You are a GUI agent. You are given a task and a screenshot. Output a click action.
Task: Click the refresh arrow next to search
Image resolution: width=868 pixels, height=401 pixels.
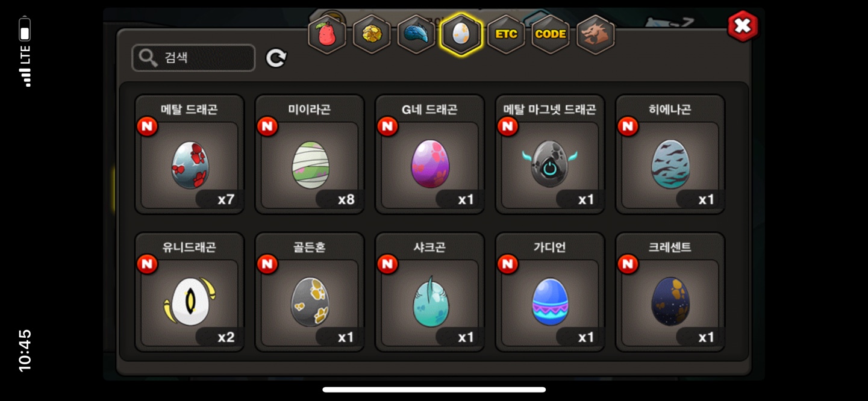coord(276,58)
